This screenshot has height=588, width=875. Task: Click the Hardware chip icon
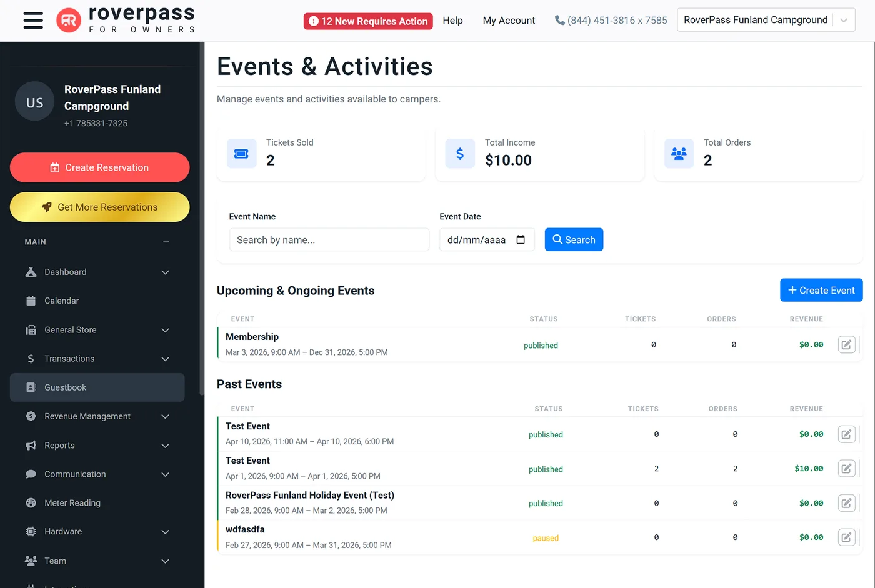coord(31,532)
